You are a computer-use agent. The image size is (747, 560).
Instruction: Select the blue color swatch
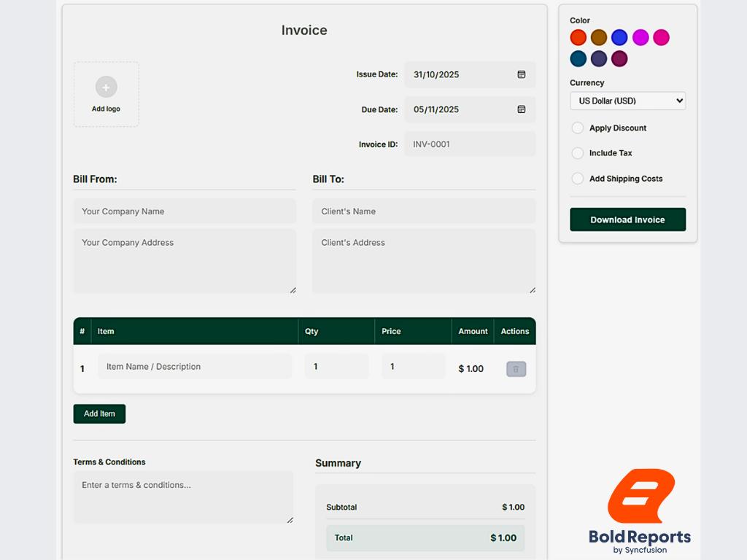(619, 37)
